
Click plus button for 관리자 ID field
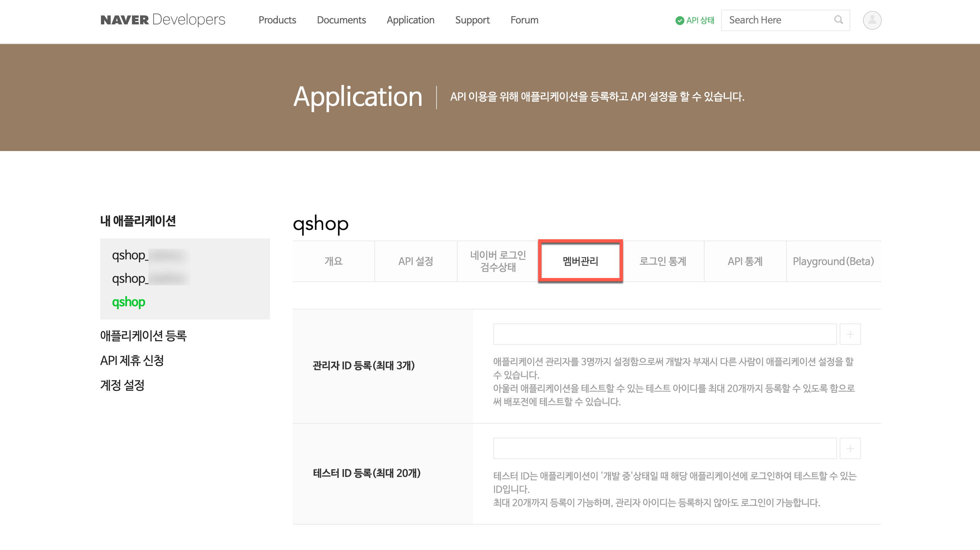click(x=850, y=334)
